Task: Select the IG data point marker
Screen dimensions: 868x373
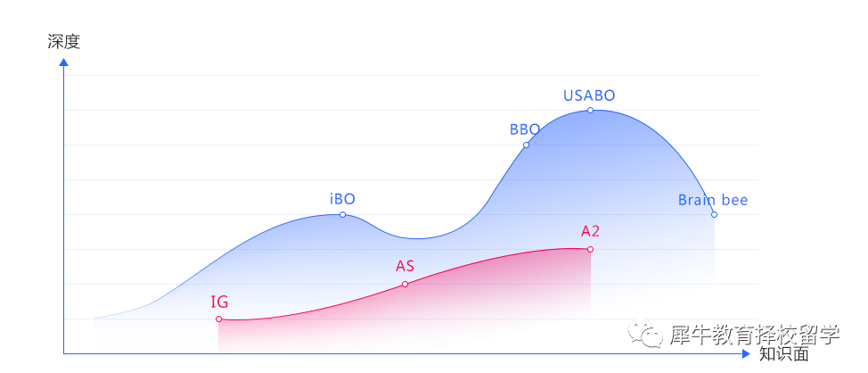Action: (x=218, y=319)
